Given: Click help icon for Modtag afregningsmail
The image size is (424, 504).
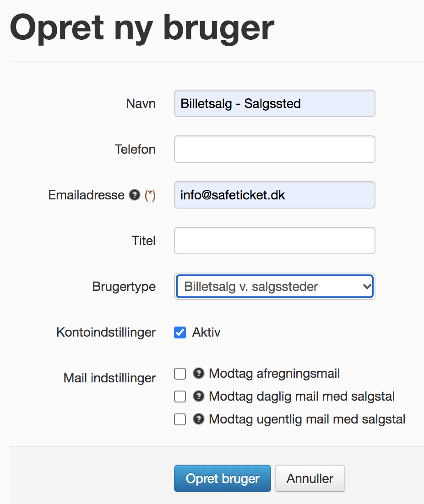Looking at the screenshot, I should 198,373.
